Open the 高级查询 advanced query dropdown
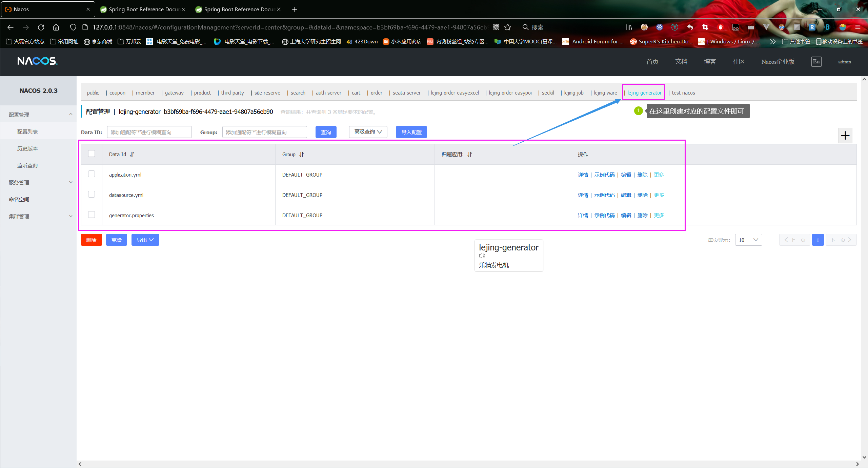 [368, 132]
